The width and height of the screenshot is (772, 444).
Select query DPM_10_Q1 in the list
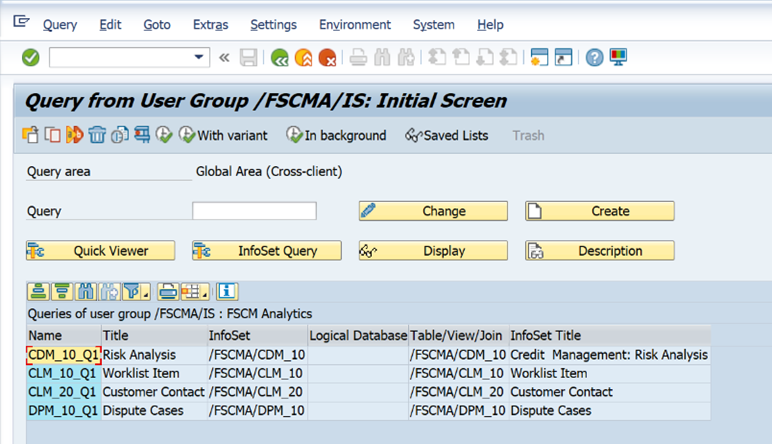tap(64, 411)
